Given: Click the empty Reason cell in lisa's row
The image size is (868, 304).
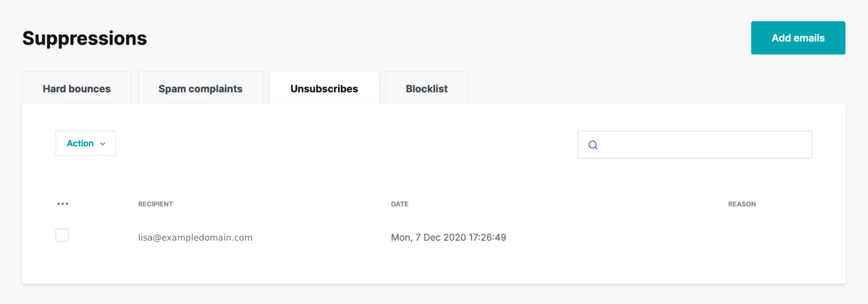Looking at the screenshot, I should pyautogui.click(x=742, y=238).
